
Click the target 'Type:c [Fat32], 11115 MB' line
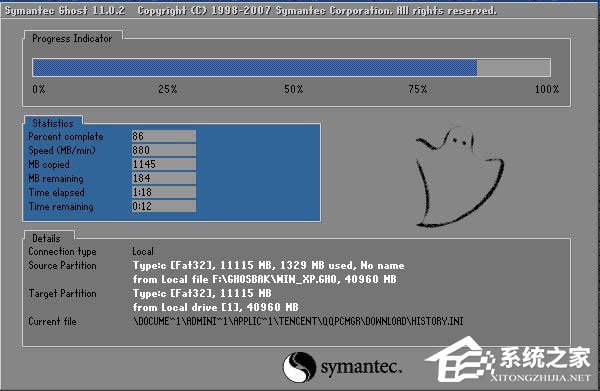[x=202, y=293]
